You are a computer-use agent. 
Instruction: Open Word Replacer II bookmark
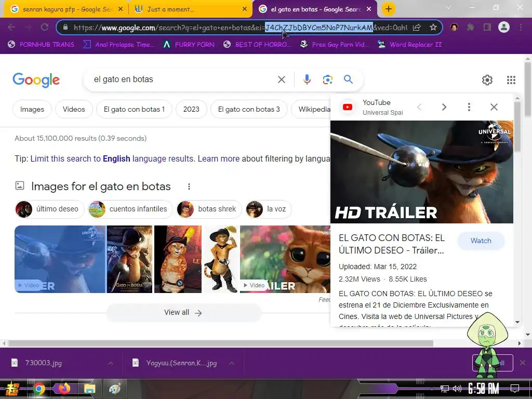[x=410, y=45]
